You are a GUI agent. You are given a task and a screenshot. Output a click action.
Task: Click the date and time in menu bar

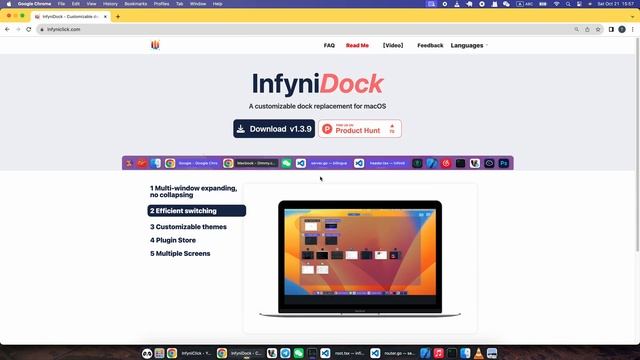pos(616,4)
